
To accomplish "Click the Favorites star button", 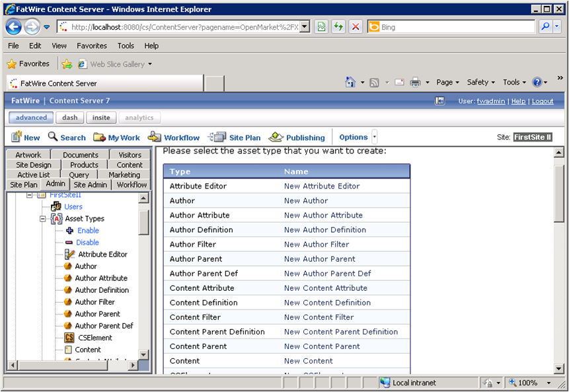I will (28, 64).
